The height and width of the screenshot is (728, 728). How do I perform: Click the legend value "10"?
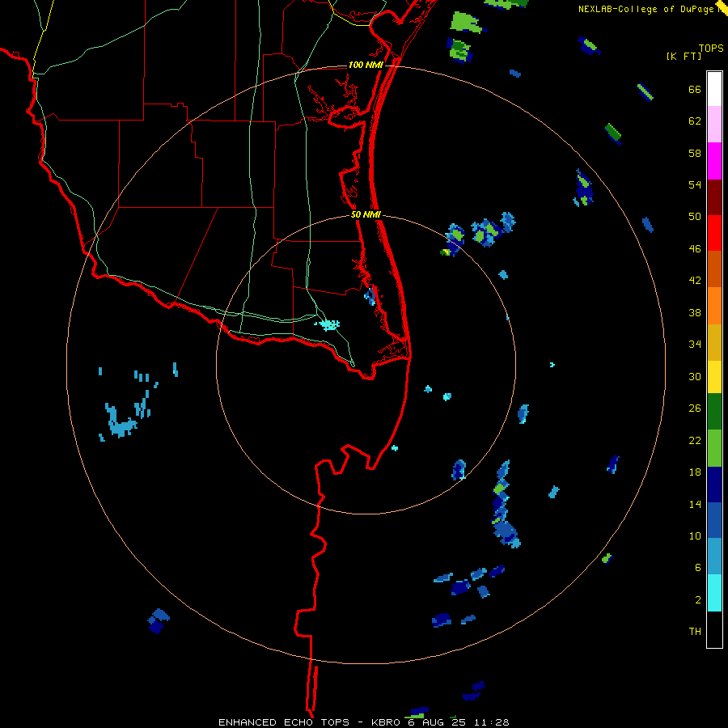[695, 535]
